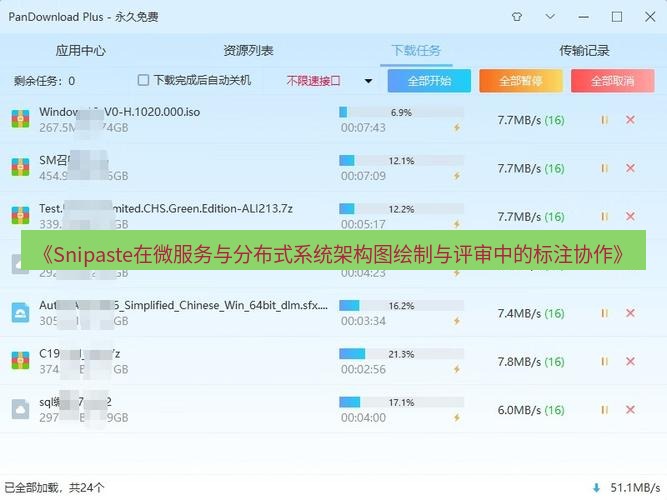Click the 6.0MB/s (16) speed value
The height and width of the screenshot is (500, 667).
pos(531,410)
